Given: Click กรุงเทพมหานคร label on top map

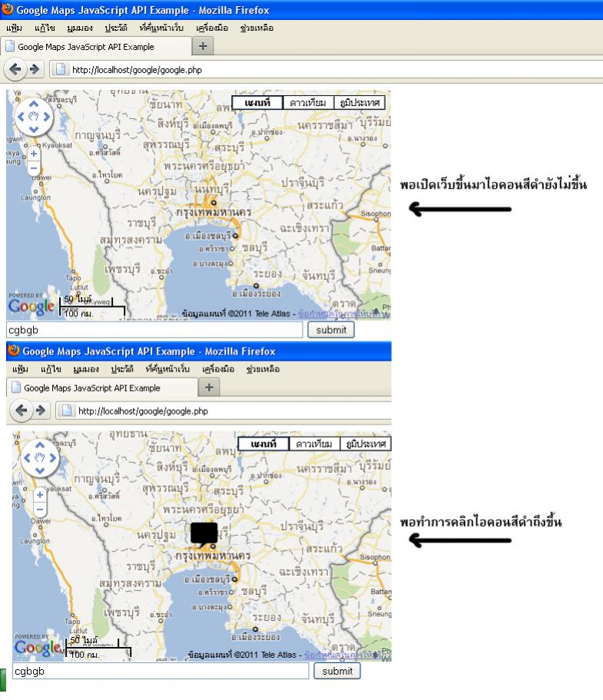Looking at the screenshot, I should [214, 212].
